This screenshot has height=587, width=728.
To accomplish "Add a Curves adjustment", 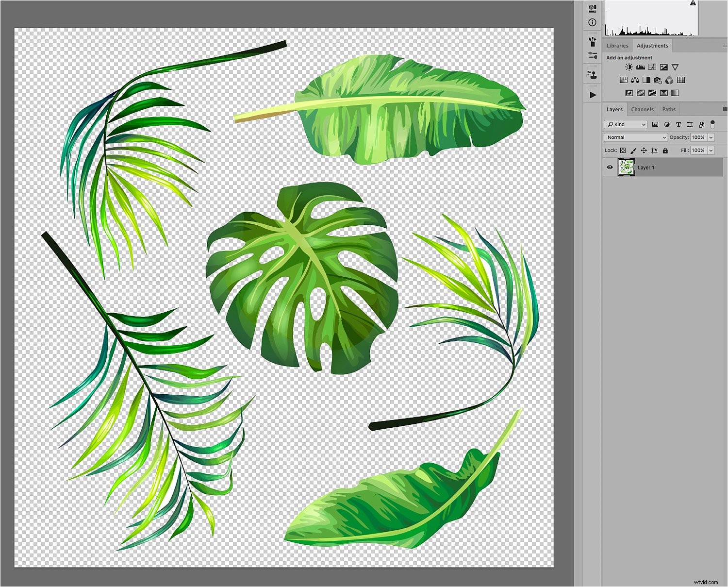I will coord(652,67).
